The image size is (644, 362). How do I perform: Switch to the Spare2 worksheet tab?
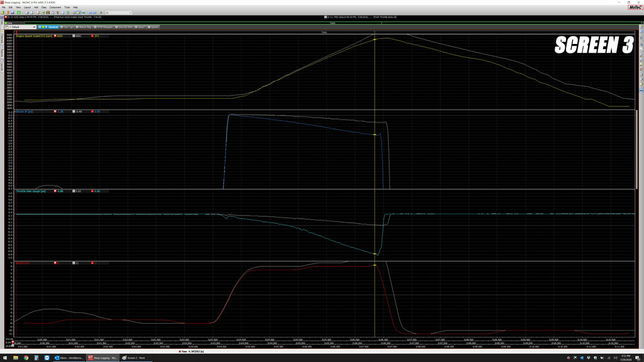pyautogui.click(x=153, y=27)
